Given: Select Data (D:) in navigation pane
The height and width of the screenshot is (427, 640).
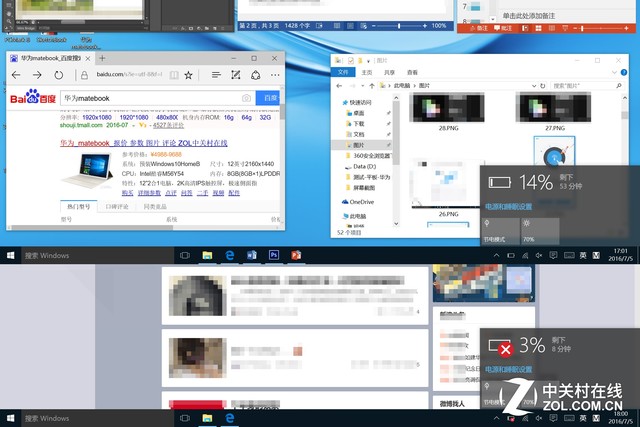Looking at the screenshot, I should 364,167.
